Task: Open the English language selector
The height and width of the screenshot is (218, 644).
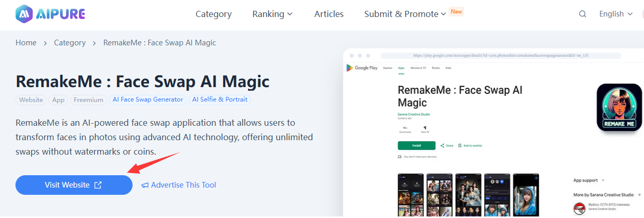Action: 615,14
